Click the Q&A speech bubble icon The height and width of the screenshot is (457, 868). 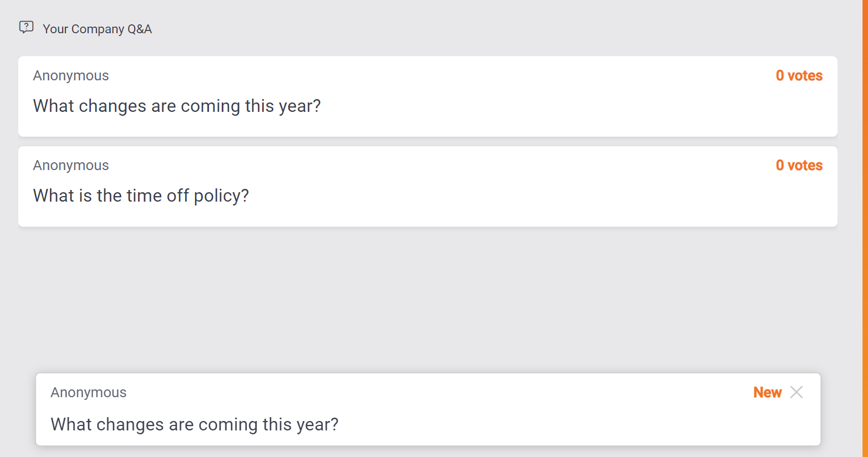coord(26,27)
